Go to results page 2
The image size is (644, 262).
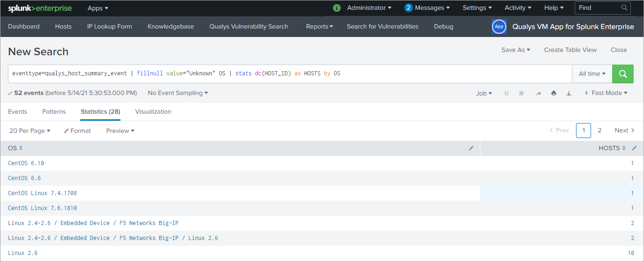pyautogui.click(x=599, y=131)
